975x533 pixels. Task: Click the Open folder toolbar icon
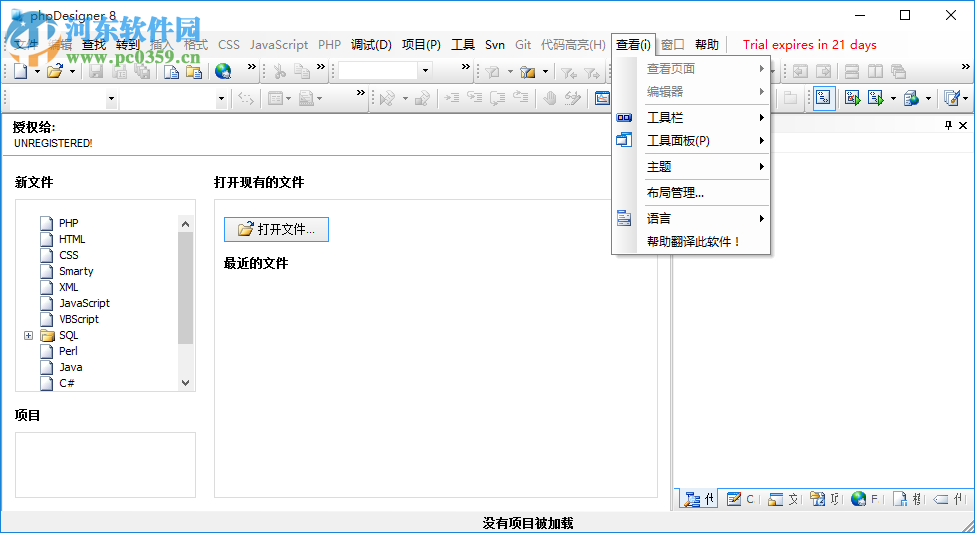[55, 71]
